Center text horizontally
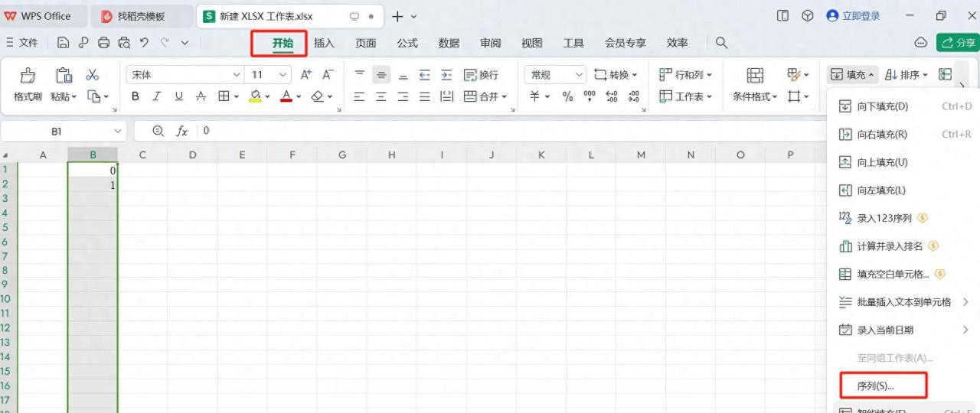Screen dimensions: 980x413 click(381, 96)
